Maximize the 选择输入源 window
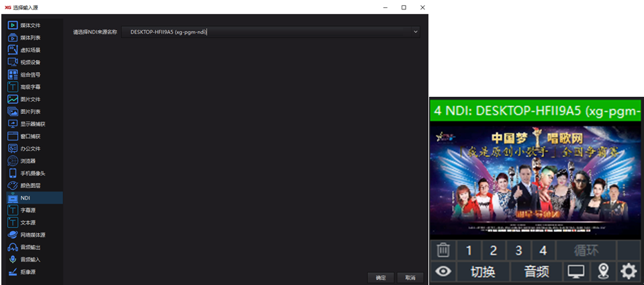Viewport: 644px width, 285px height. click(404, 7)
